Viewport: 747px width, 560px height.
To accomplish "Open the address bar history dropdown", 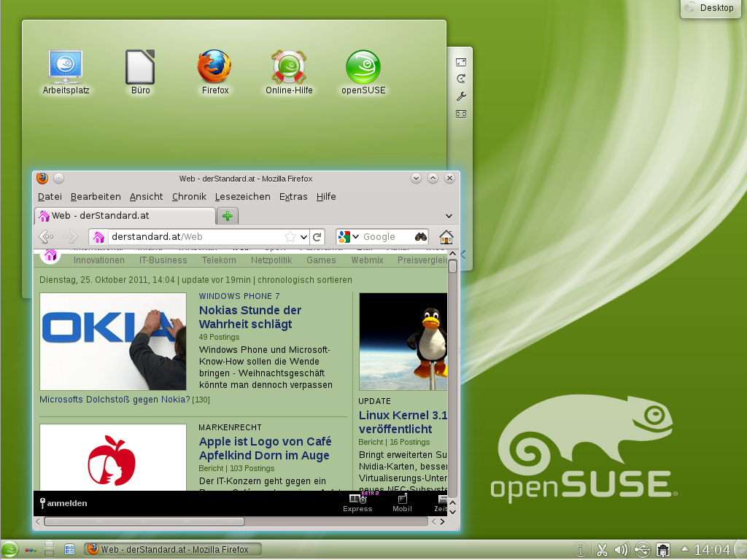I will (303, 237).
